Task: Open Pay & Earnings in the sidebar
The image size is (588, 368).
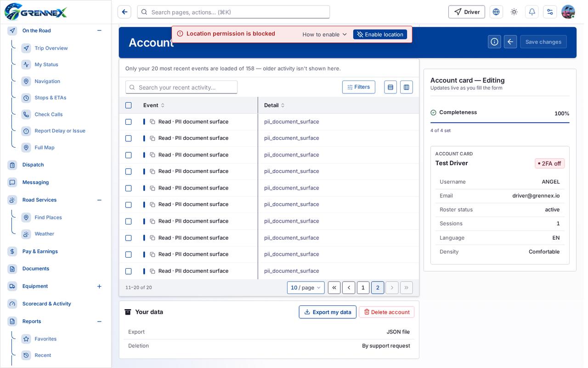Action: [40, 251]
